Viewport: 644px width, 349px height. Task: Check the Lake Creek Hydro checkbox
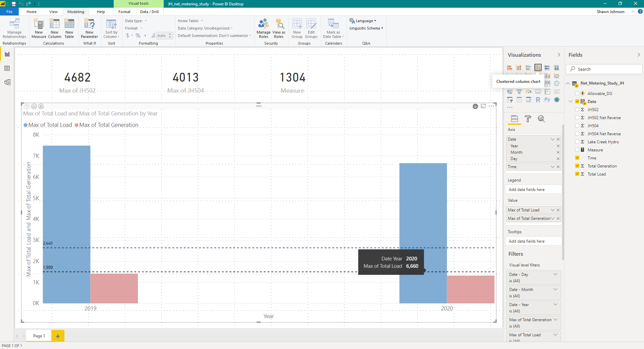577,142
